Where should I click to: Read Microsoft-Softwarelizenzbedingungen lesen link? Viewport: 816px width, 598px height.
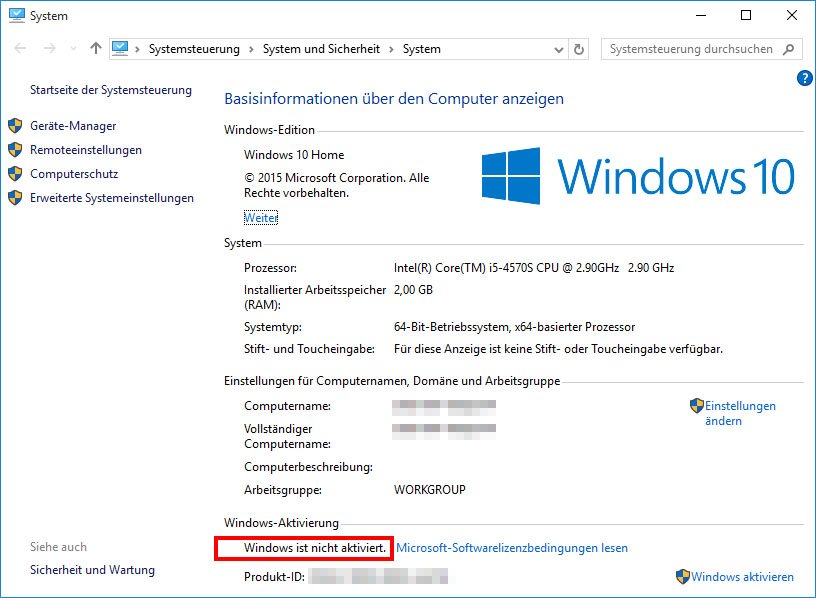point(512,548)
